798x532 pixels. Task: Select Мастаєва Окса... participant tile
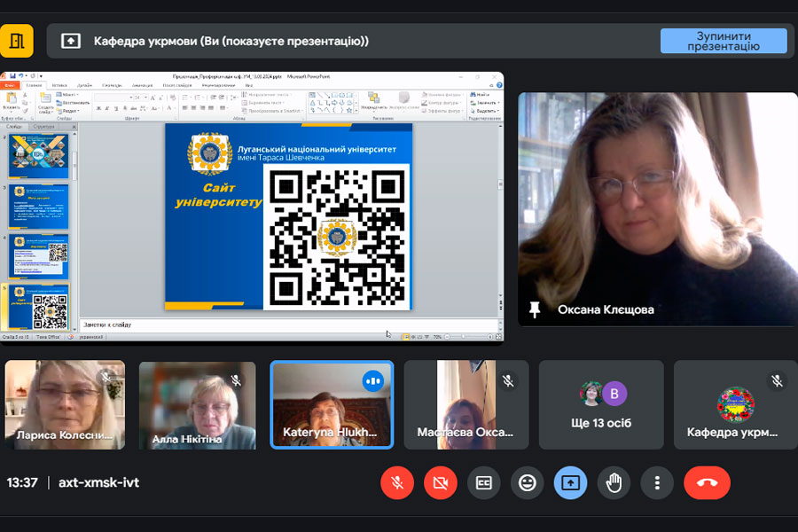(x=466, y=404)
